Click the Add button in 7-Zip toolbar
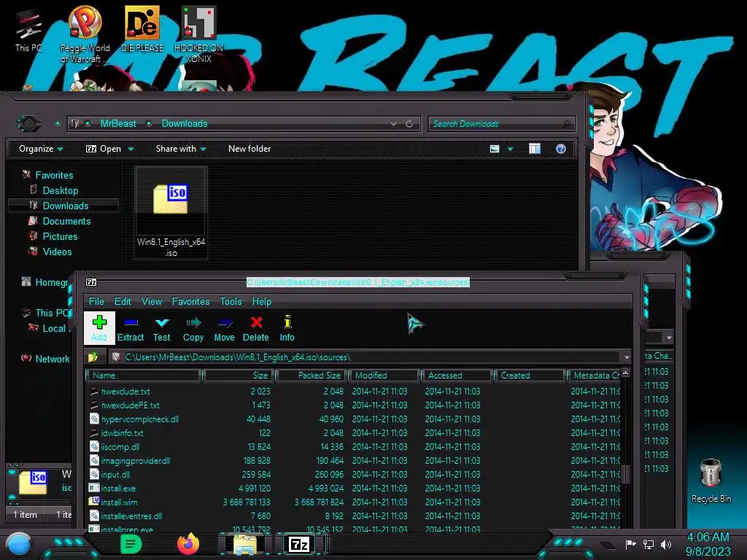 pos(99,328)
